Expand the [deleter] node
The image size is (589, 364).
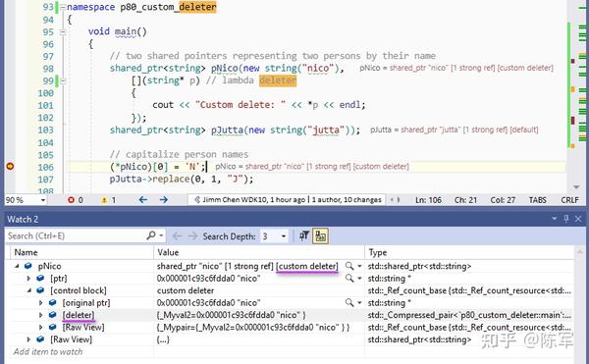pyautogui.click(x=41, y=315)
